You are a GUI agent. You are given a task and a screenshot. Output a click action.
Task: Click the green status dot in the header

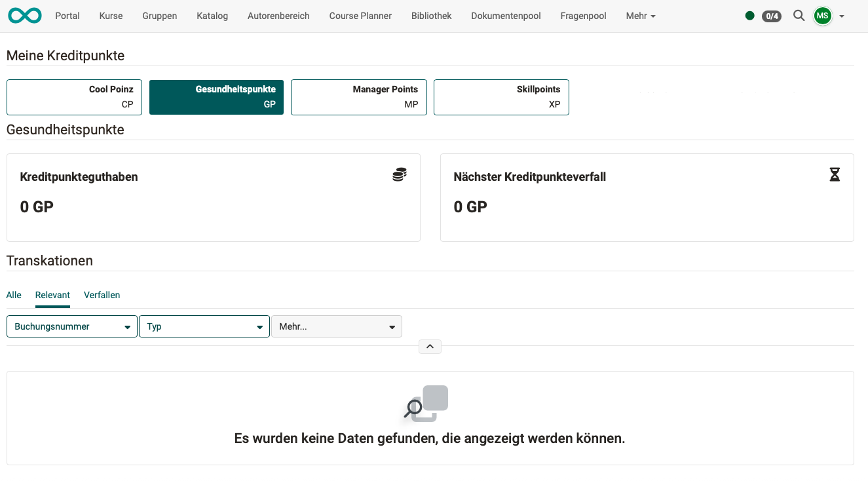click(749, 15)
